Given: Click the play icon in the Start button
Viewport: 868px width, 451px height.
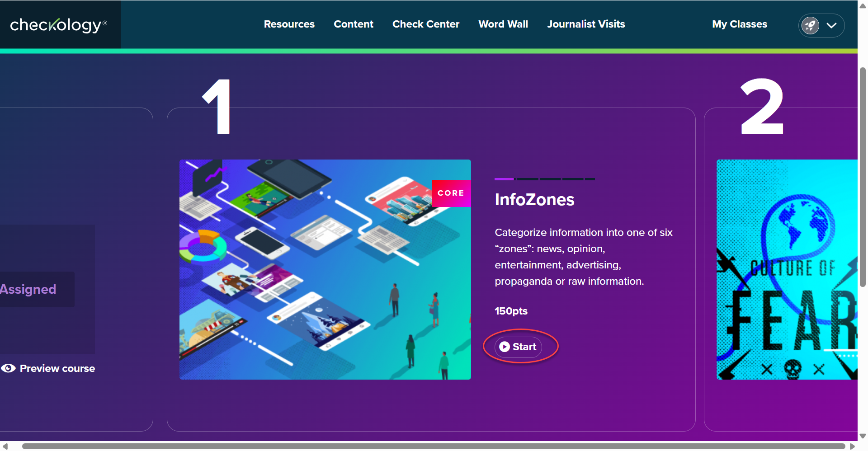Looking at the screenshot, I should pyautogui.click(x=505, y=347).
